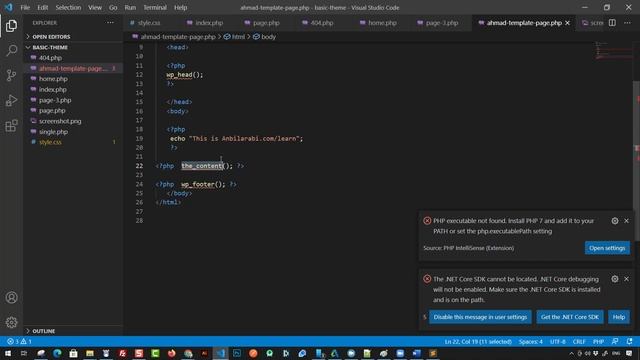Switch to the 404.php editor tab
Image resolution: width=640 pixels, height=360 pixels.
tap(322, 23)
